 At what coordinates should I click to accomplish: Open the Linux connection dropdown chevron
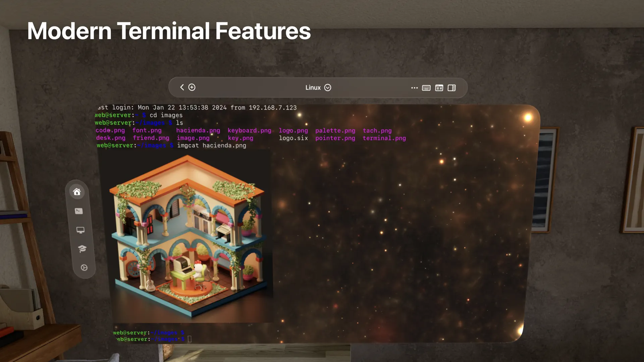click(x=328, y=87)
